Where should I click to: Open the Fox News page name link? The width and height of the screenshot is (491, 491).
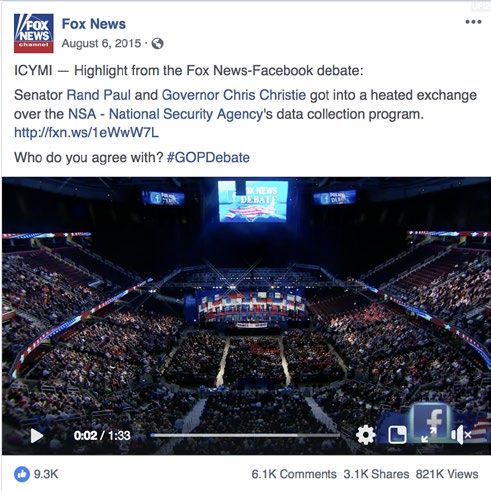[x=94, y=24]
